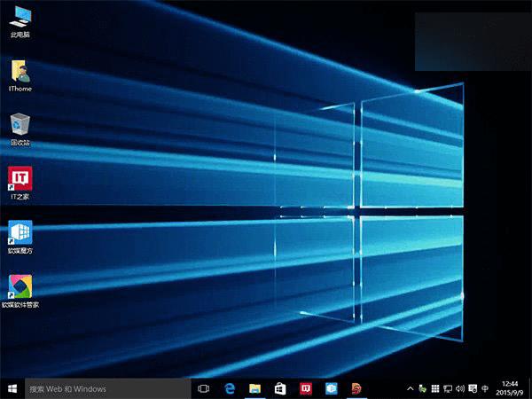
Task: Click the 搜索 Web 和 Windows search box
Action: pos(108,389)
